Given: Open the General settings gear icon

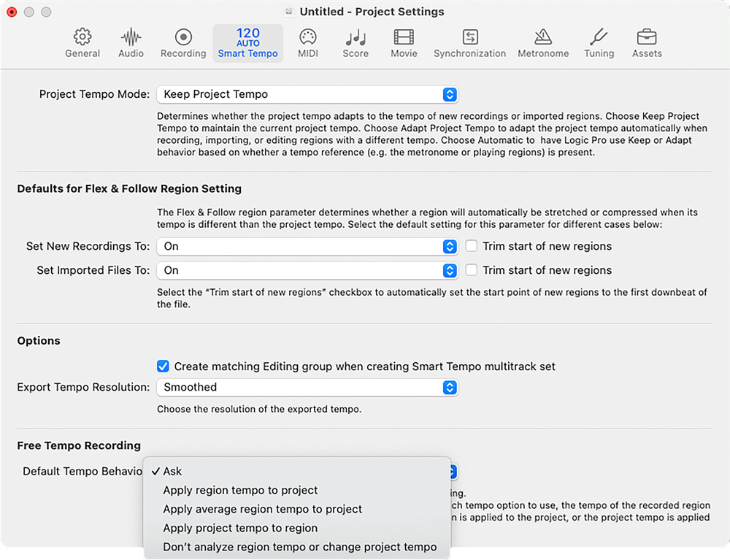Looking at the screenshot, I should [x=82, y=37].
